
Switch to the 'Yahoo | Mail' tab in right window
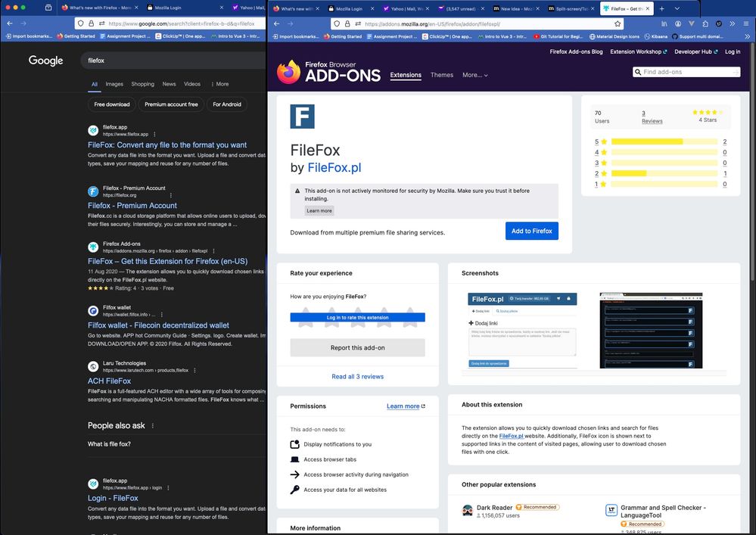[406, 8]
